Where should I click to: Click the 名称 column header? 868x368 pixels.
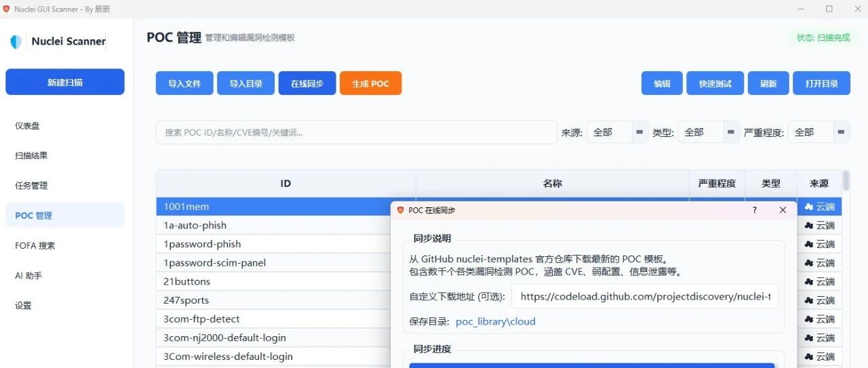(x=553, y=184)
